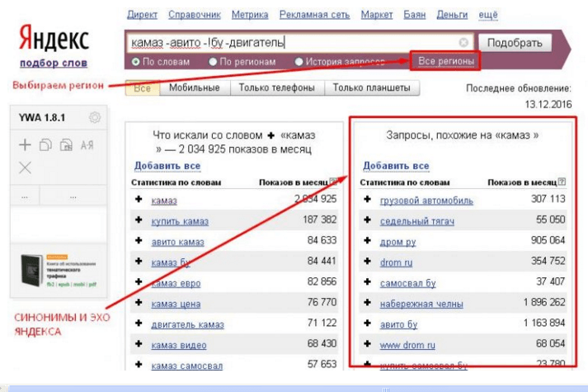The height and width of the screenshot is (392, 588).
Task: Click 'Добавить все' in the similar queries column
Action: 396,166
